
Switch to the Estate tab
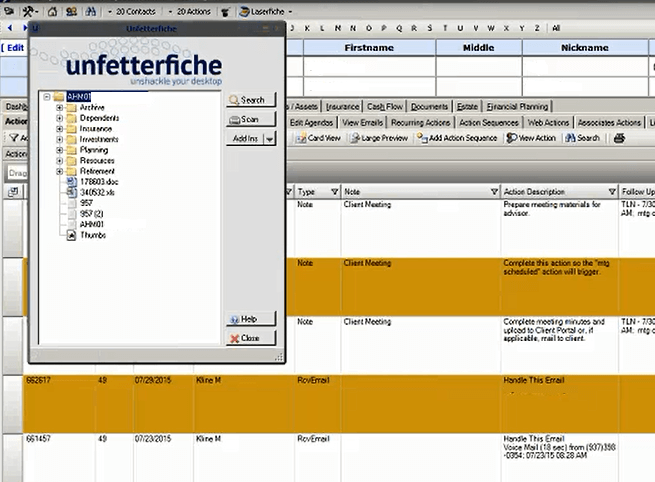[x=467, y=107]
